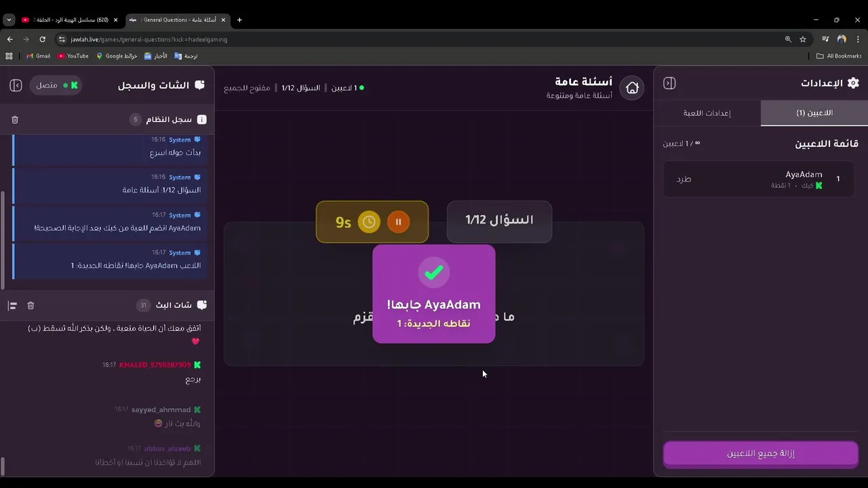This screenshot has height=488, width=868.
Task: Clear the system log with trash icon
Action: [x=15, y=120]
